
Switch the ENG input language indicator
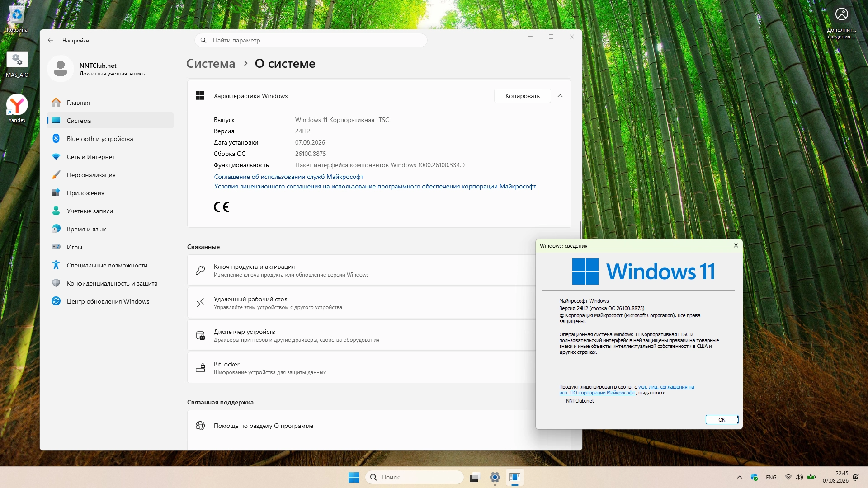[x=771, y=477]
